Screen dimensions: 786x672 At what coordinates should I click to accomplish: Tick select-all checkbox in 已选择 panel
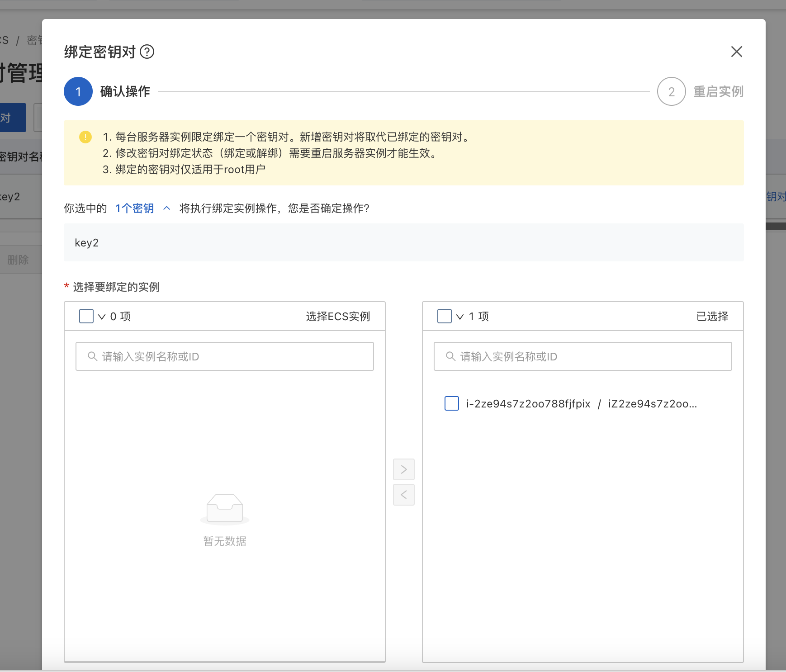tap(445, 316)
